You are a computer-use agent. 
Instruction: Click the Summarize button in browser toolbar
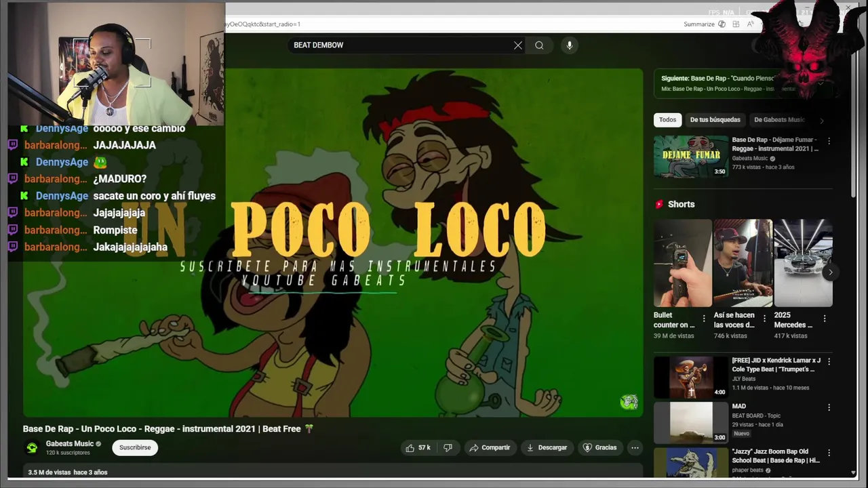pos(704,24)
